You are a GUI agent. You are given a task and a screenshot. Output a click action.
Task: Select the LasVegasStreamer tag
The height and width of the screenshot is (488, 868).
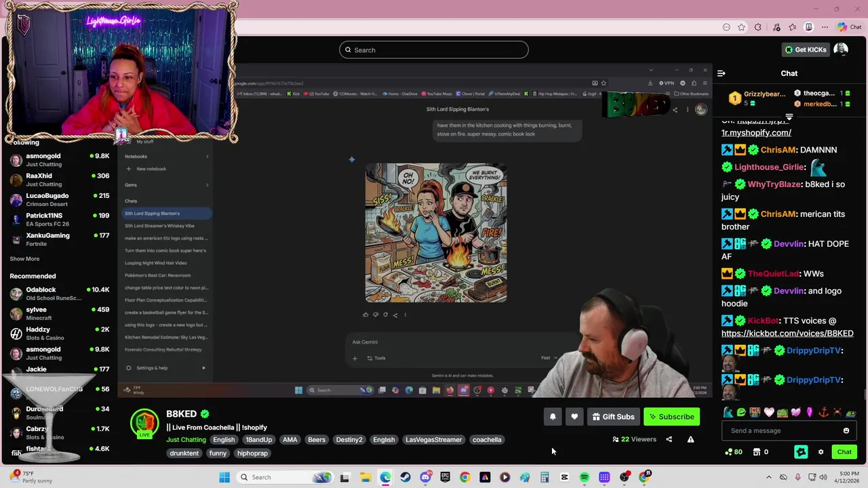pos(433,440)
